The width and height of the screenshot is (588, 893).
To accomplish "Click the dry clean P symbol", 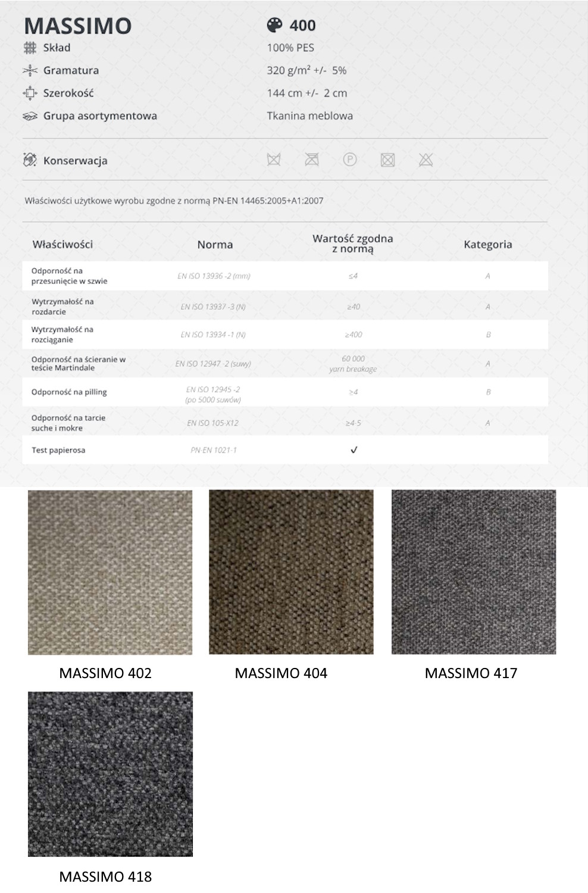I will point(350,160).
